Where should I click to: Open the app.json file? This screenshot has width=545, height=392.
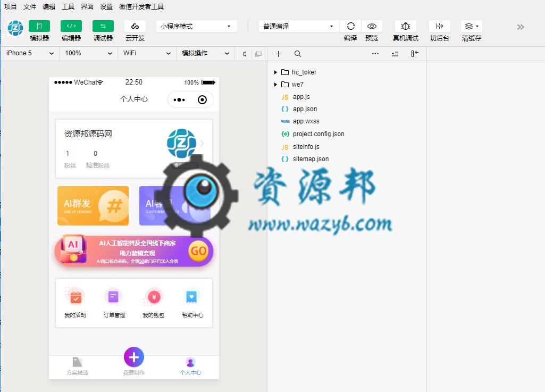305,109
